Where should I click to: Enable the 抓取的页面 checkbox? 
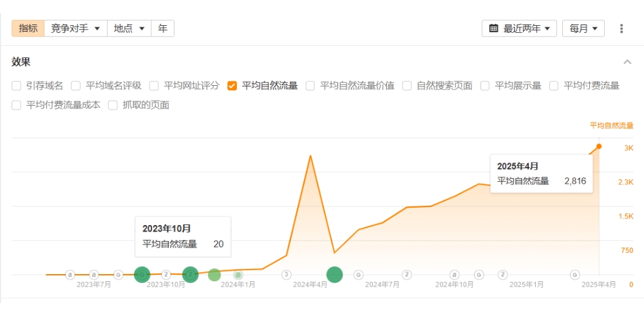point(113,105)
